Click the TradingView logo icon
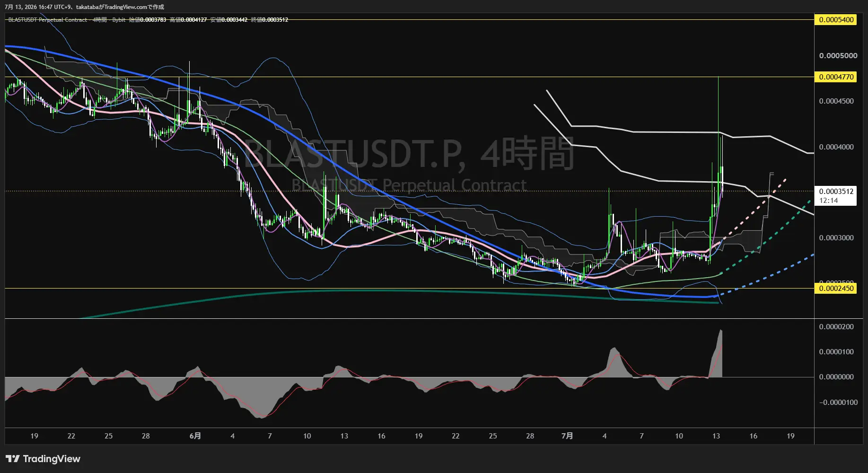The height and width of the screenshot is (473, 868). 13,459
